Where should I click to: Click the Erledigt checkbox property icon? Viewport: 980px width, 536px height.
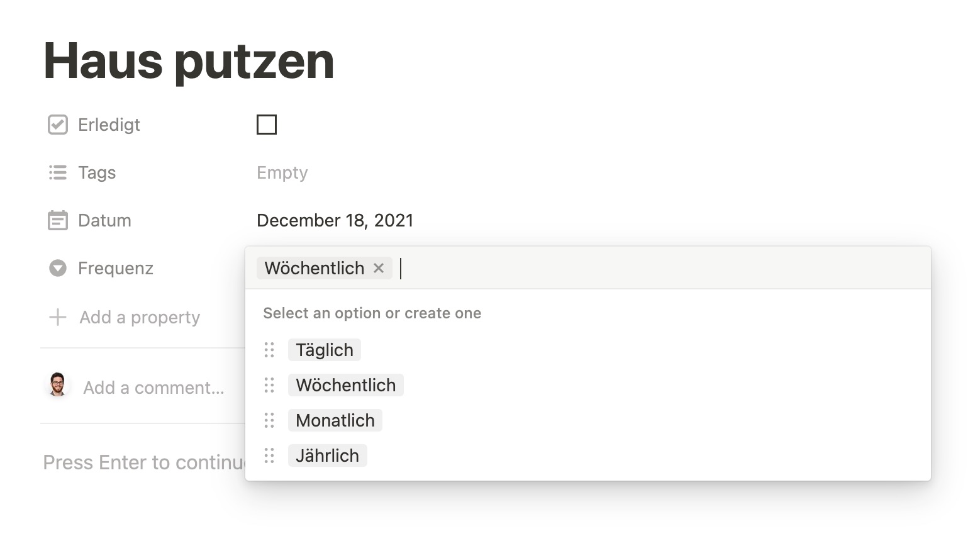click(58, 125)
